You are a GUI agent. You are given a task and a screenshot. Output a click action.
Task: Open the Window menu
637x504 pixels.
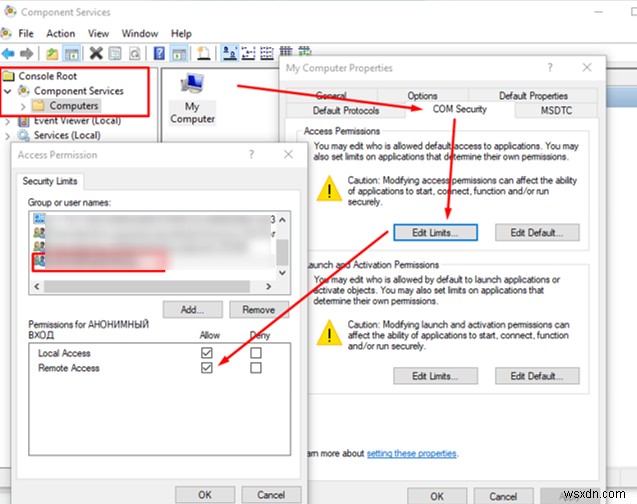coord(140,33)
